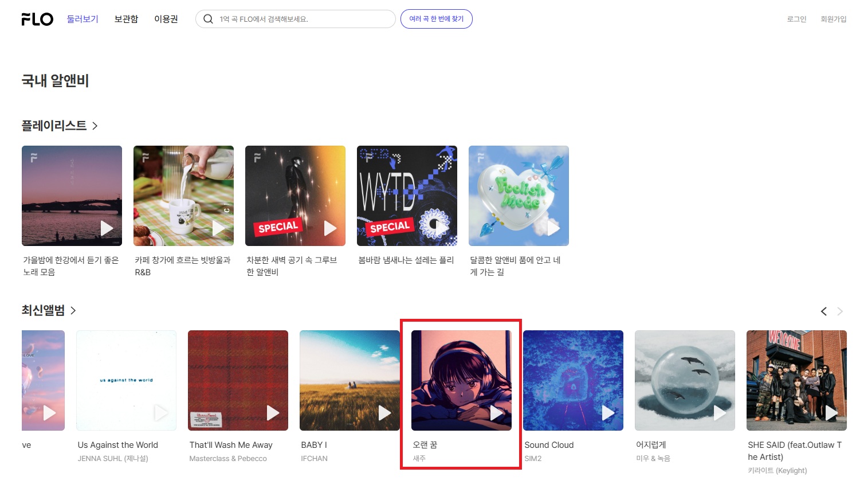
Task: Show previous albums with left arrow
Action: 823,311
